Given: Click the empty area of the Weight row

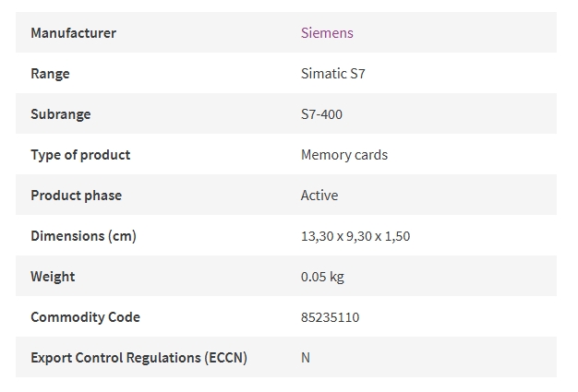Looking at the screenshot, I should [450, 277].
